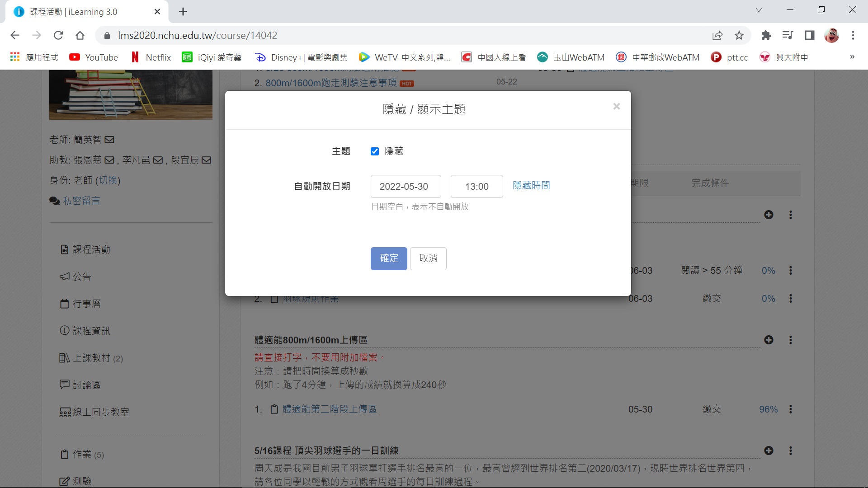Click the share page icon in address bar
This screenshot has width=868, height=488.
(717, 35)
